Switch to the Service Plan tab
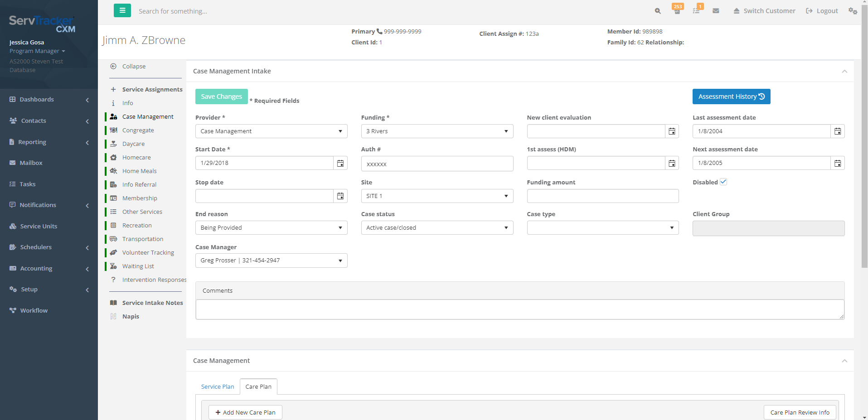The image size is (868, 420). [x=218, y=386]
